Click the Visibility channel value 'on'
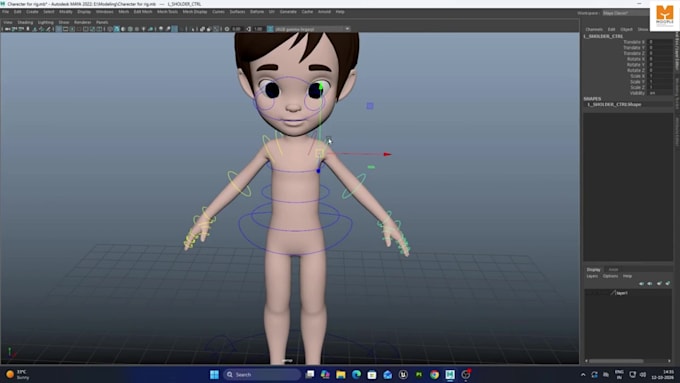Image resolution: width=680 pixels, height=383 pixels. (660, 93)
